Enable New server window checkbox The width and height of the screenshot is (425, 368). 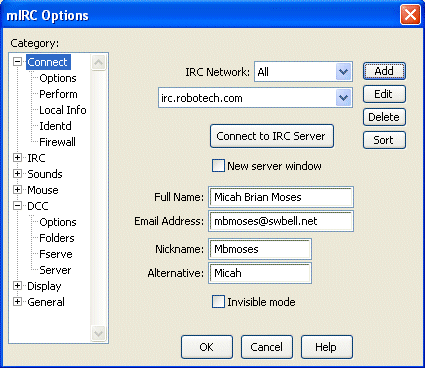(x=218, y=166)
